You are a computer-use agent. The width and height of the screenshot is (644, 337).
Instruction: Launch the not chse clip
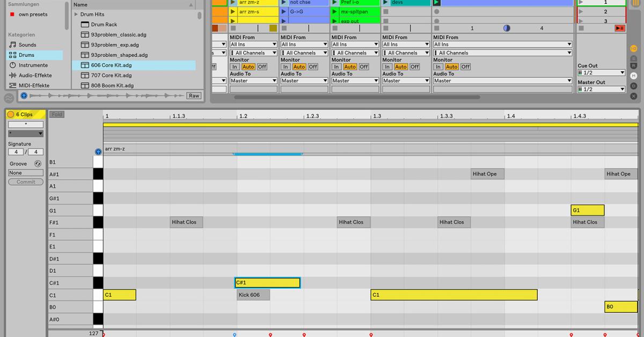(x=284, y=3)
